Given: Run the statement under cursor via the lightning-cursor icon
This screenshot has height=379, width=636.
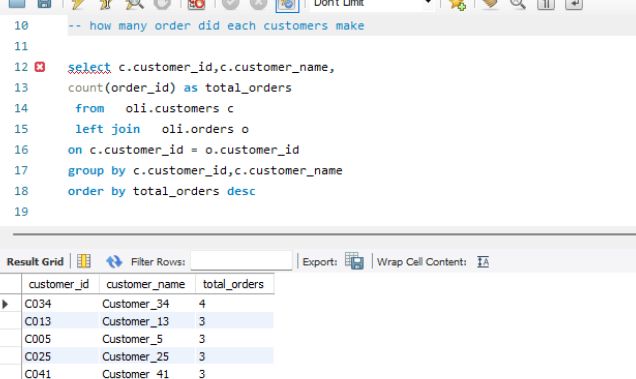Looking at the screenshot, I should coord(106,3).
